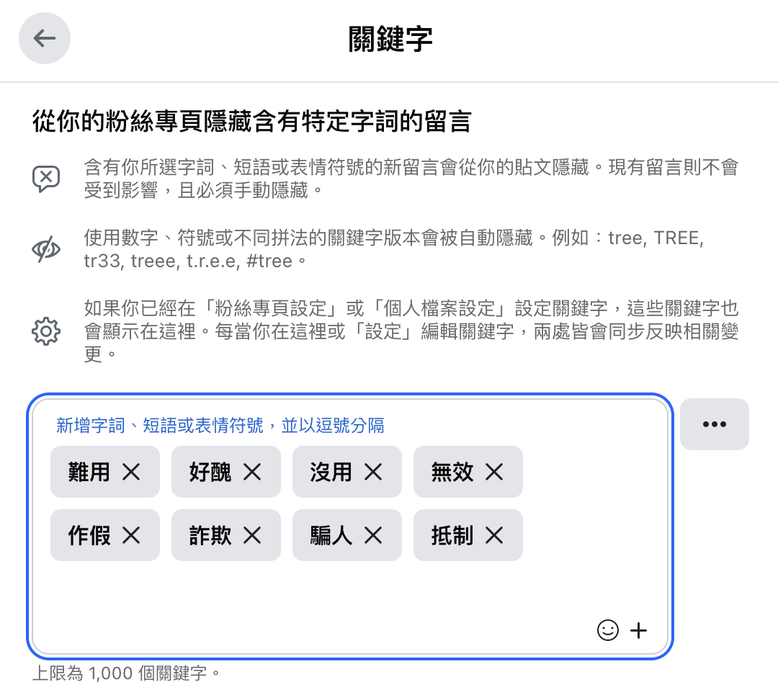Remove the 抵制 keyword chip

[x=495, y=535]
